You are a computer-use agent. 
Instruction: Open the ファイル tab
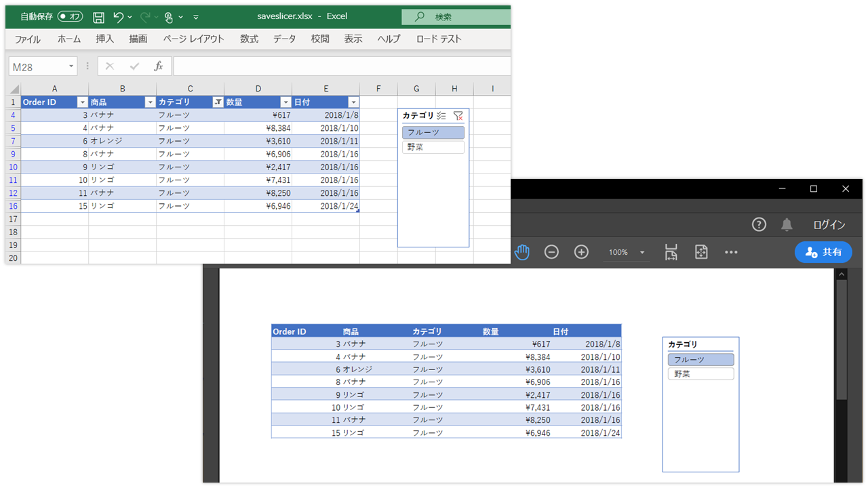click(x=28, y=39)
